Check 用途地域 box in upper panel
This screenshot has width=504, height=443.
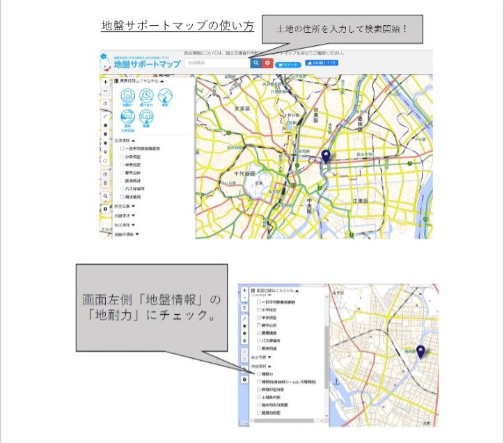pos(122,196)
